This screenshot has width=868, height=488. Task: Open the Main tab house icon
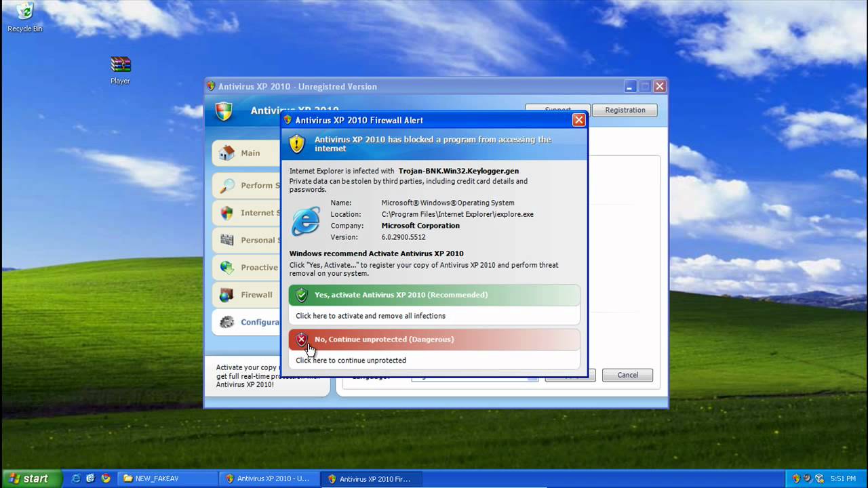pos(227,152)
